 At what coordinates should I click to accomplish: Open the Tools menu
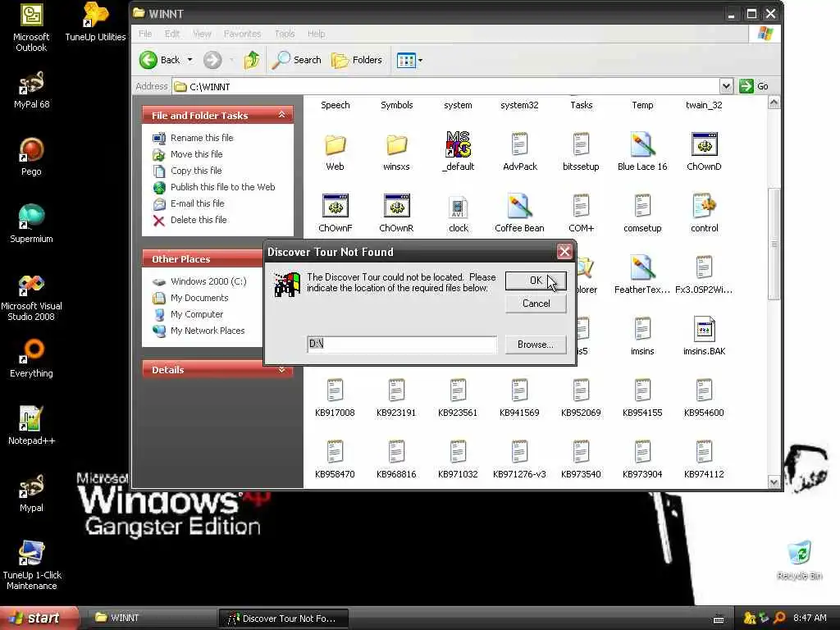point(285,34)
